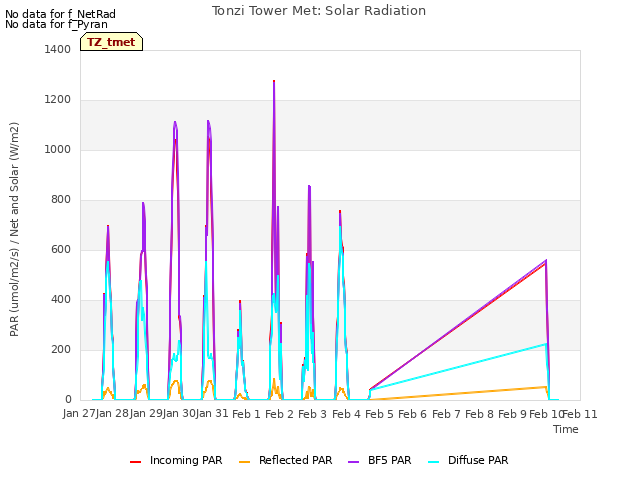This screenshot has width=640, height=480.
Task: Click the red Incoming PAR legend swatch
Action: click(136, 462)
